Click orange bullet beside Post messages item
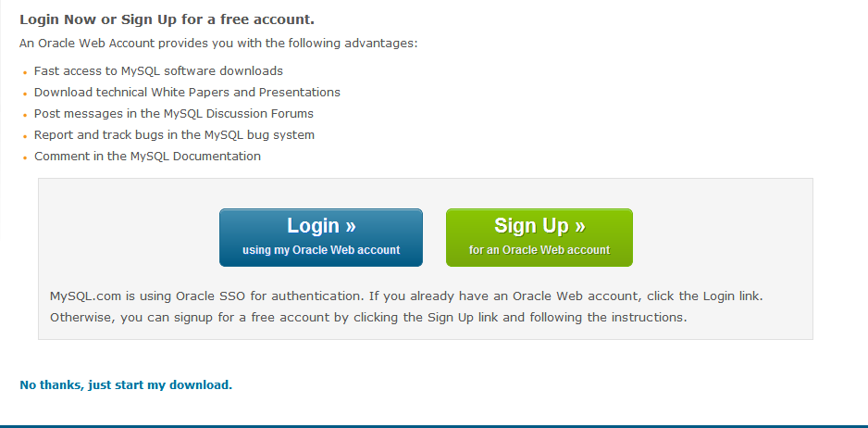Image resolution: width=868 pixels, height=428 pixels. (25, 115)
